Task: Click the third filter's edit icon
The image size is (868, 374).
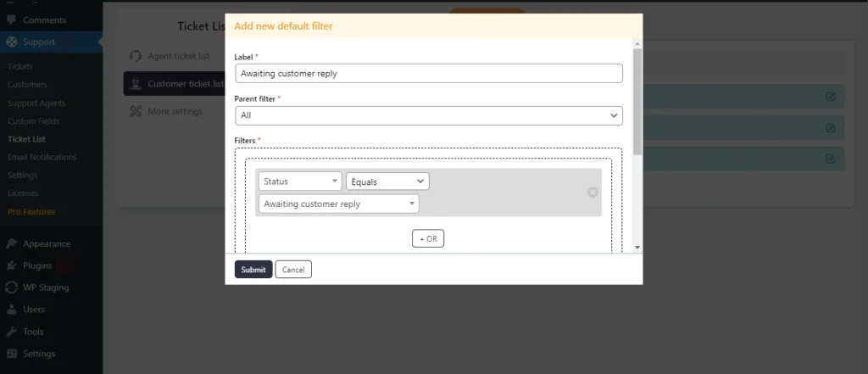Action: tap(831, 159)
